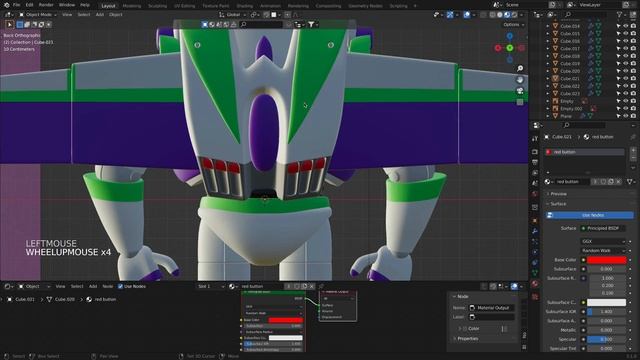Expand the Cube.021 outliner row
The width and height of the screenshot is (640, 360).
point(548,78)
